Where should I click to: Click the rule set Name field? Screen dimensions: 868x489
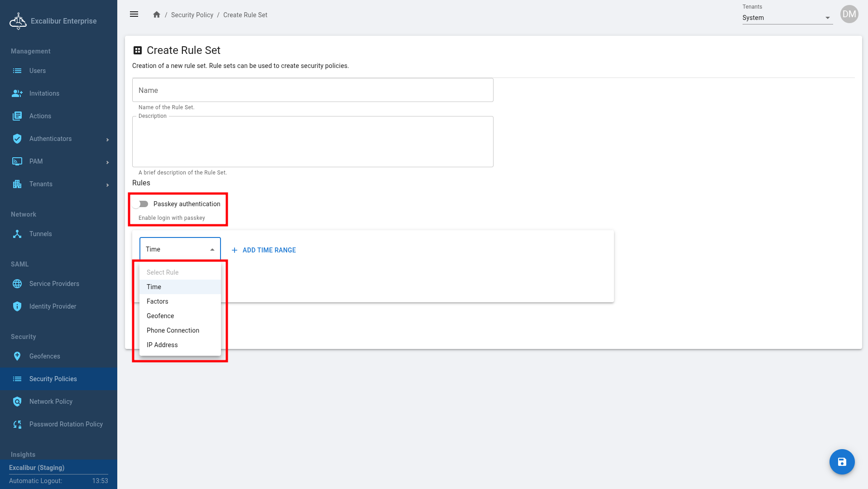point(312,90)
